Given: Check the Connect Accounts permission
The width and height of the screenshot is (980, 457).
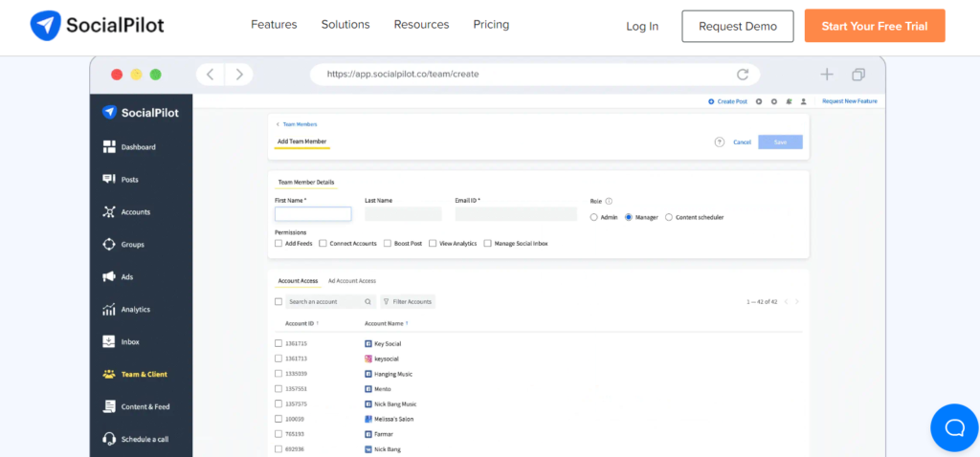Looking at the screenshot, I should click(323, 244).
